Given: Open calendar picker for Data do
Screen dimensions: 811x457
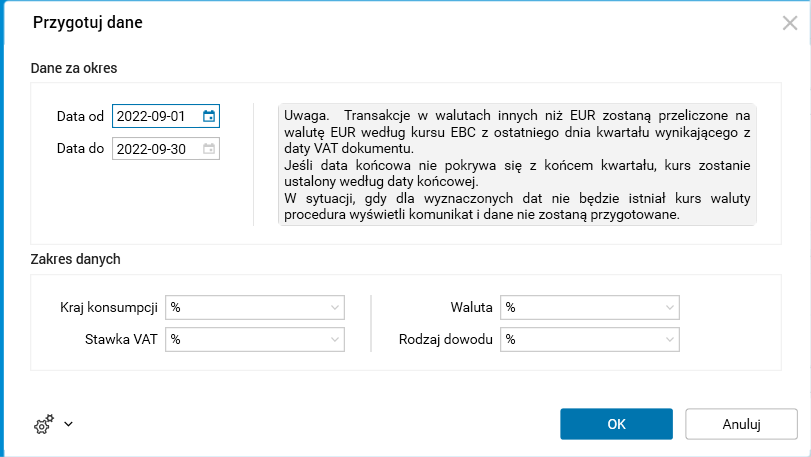Looking at the screenshot, I should tap(209, 149).
